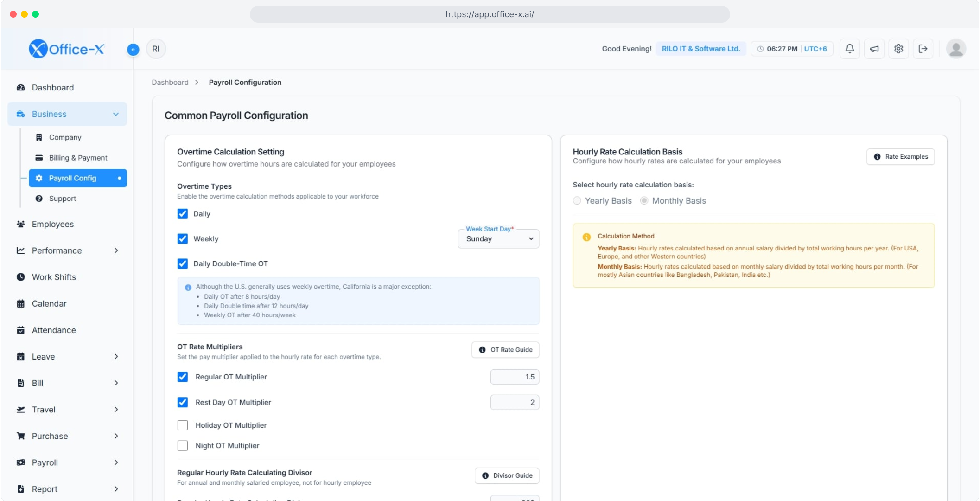Click the Payroll money icon
Screen dimensions: 980x501
pos(21,462)
